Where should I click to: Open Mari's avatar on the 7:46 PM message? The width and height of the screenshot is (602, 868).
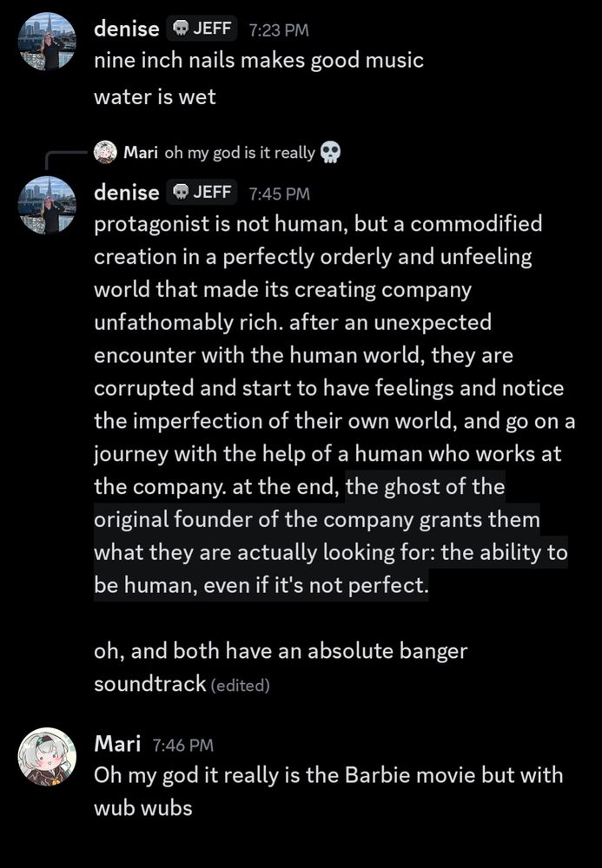pos(47,757)
